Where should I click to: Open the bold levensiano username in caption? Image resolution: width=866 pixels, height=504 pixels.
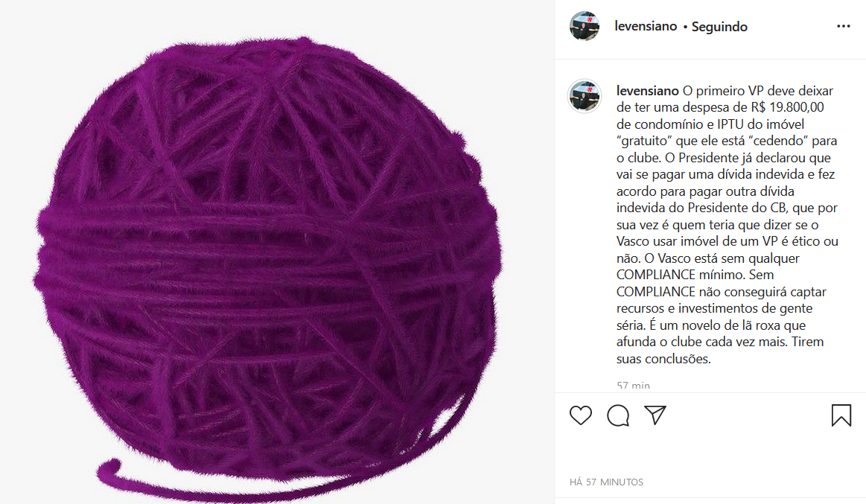(x=647, y=91)
